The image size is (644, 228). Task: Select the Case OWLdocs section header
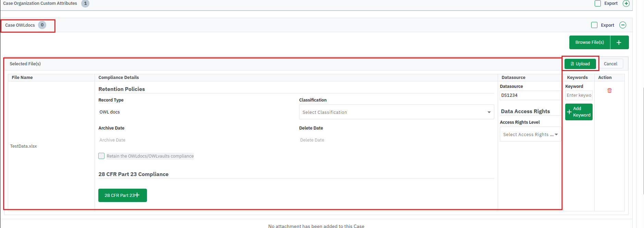[x=20, y=25]
